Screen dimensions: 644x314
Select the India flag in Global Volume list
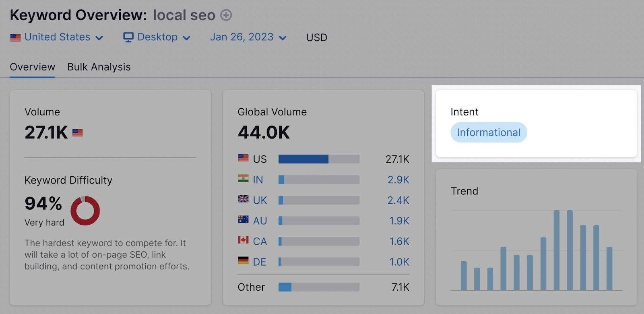pyautogui.click(x=244, y=179)
